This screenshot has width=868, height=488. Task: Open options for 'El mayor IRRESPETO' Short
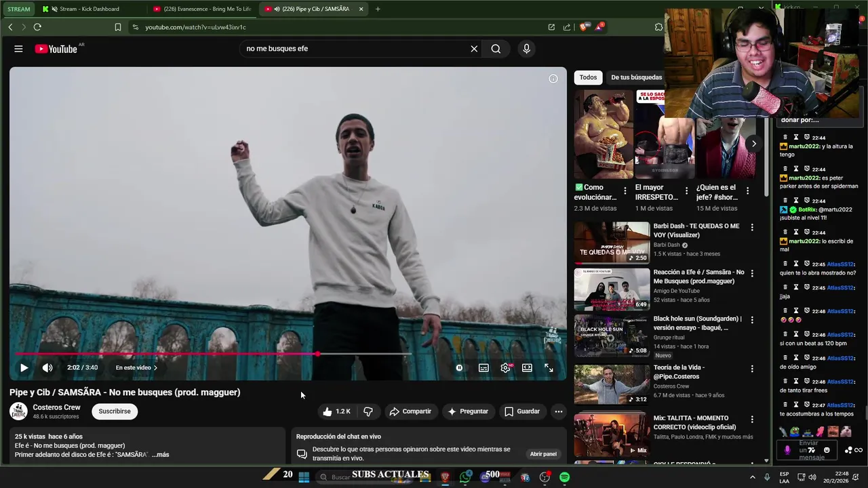coord(686,191)
